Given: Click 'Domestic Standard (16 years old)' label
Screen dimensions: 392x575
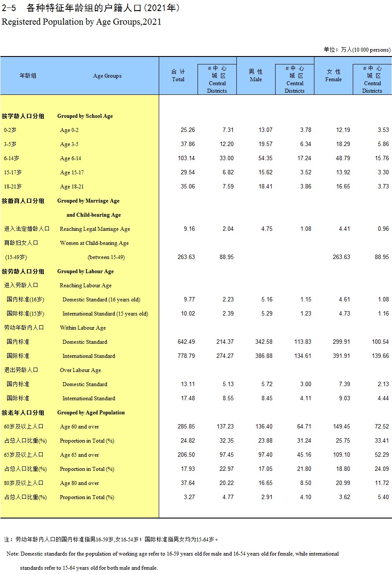Looking at the screenshot, I should click(101, 300).
